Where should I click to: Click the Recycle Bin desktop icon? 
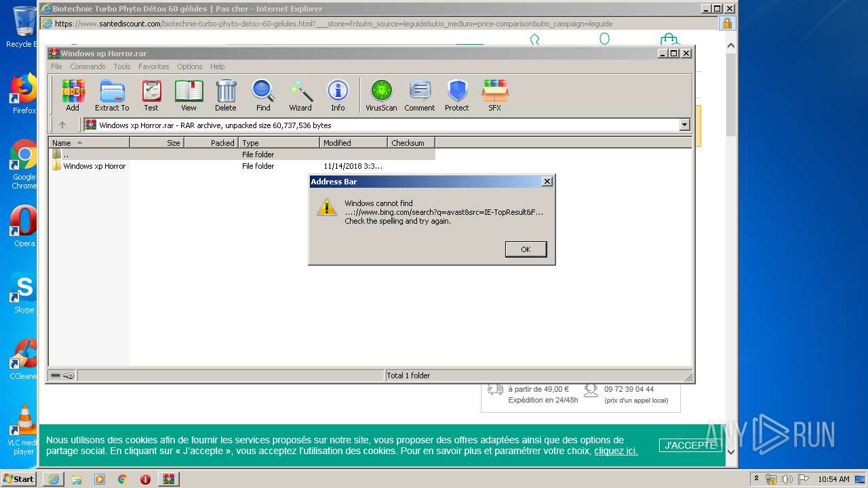click(23, 27)
